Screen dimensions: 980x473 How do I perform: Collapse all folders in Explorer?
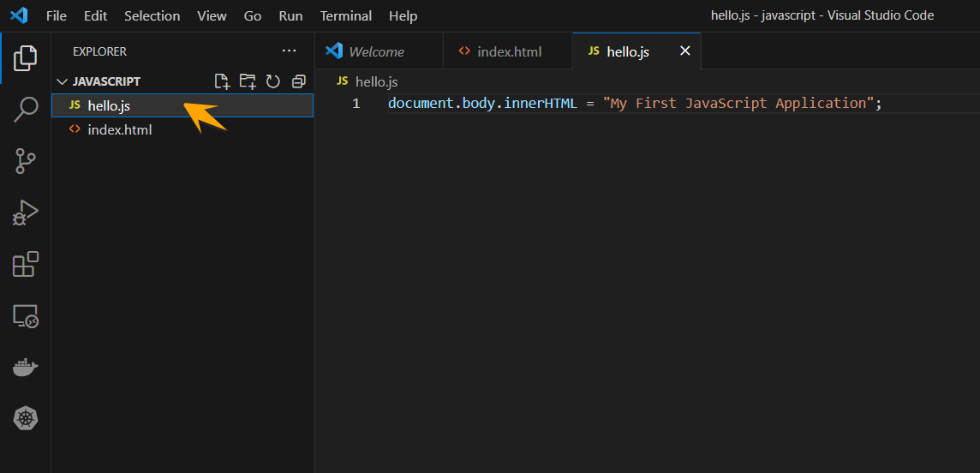pyautogui.click(x=299, y=81)
